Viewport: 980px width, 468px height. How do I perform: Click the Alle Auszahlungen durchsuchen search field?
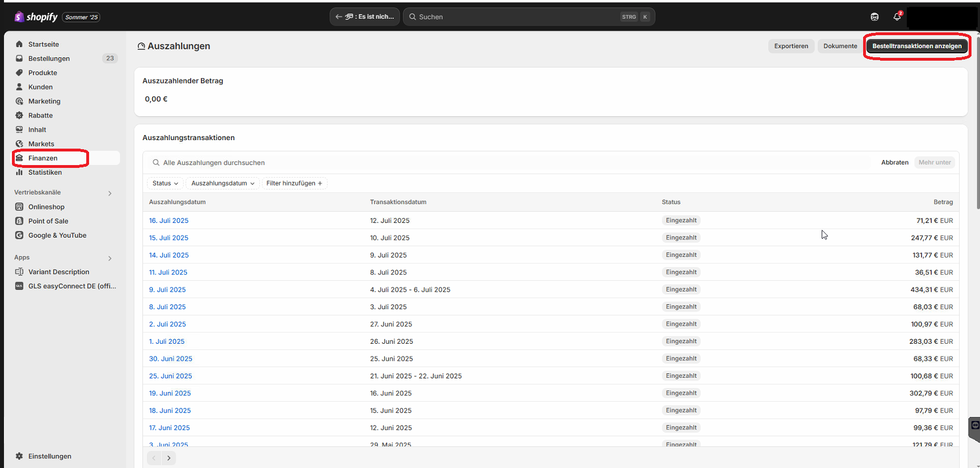coord(511,163)
